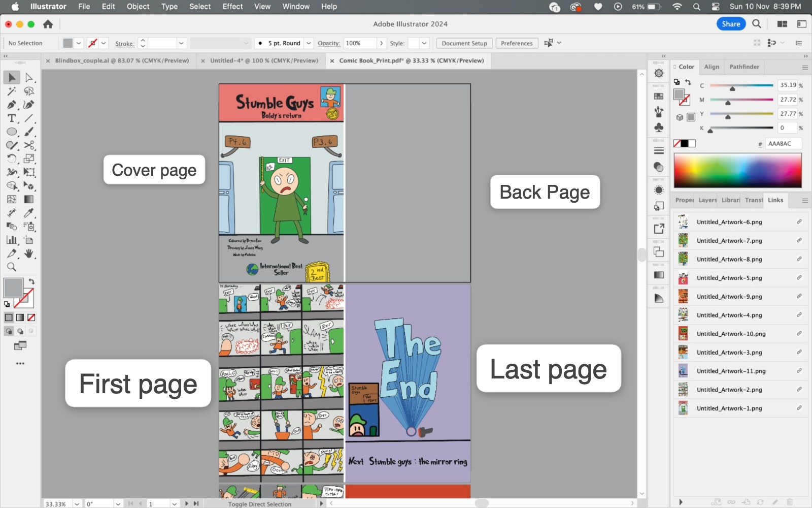Image resolution: width=812 pixels, height=508 pixels.
Task: Open Preferences button
Action: tap(517, 43)
